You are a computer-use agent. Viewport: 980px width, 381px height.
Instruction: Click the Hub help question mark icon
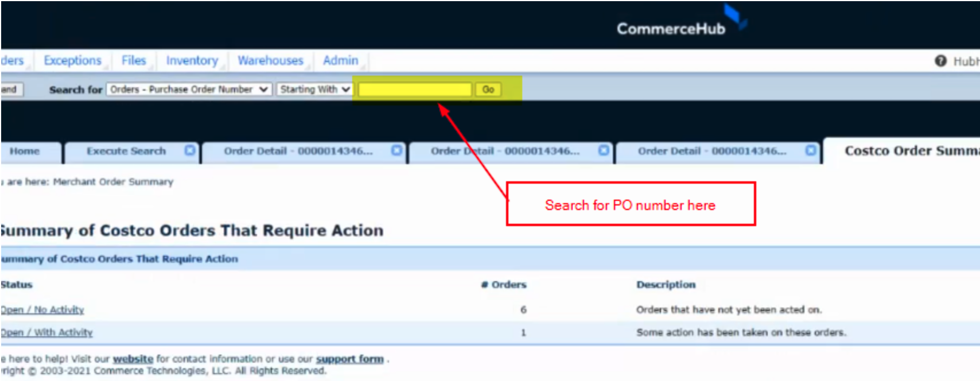coord(940,61)
